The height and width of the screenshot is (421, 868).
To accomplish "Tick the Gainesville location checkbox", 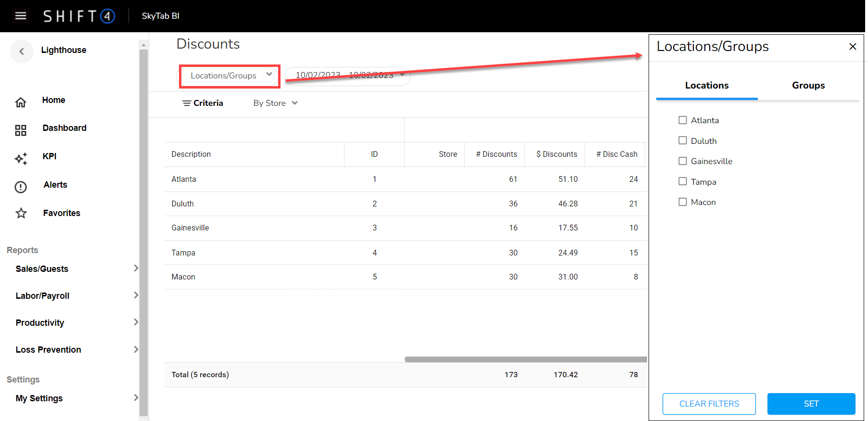I will pyautogui.click(x=682, y=161).
